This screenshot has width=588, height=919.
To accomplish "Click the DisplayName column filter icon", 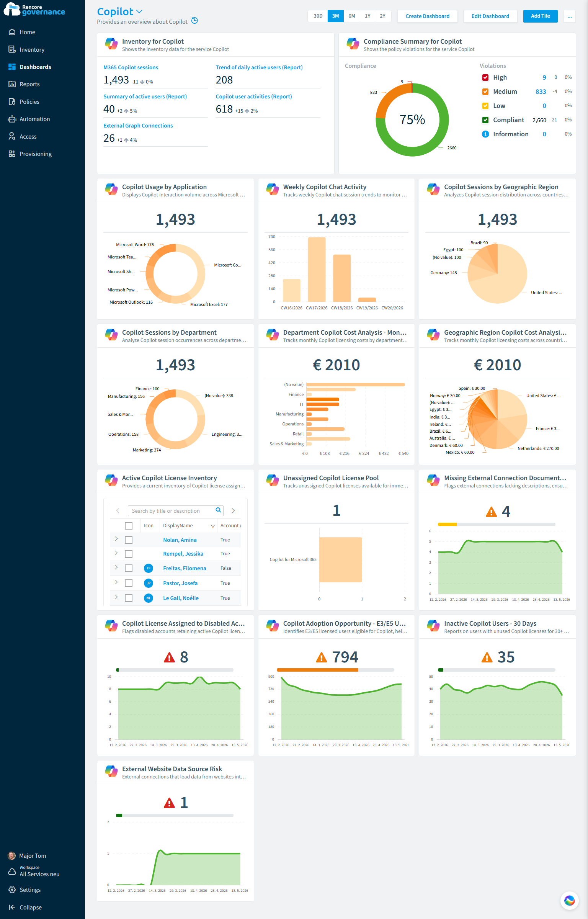I will pyautogui.click(x=213, y=526).
